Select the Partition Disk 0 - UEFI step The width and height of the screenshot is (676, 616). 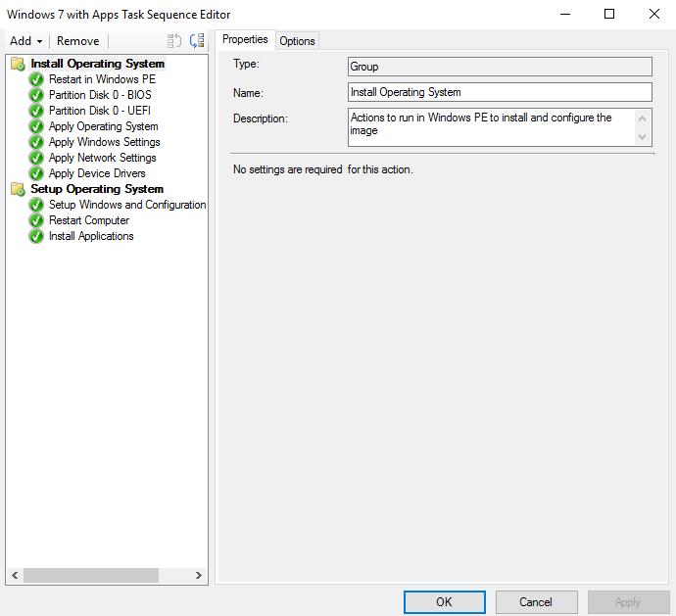[100, 111]
